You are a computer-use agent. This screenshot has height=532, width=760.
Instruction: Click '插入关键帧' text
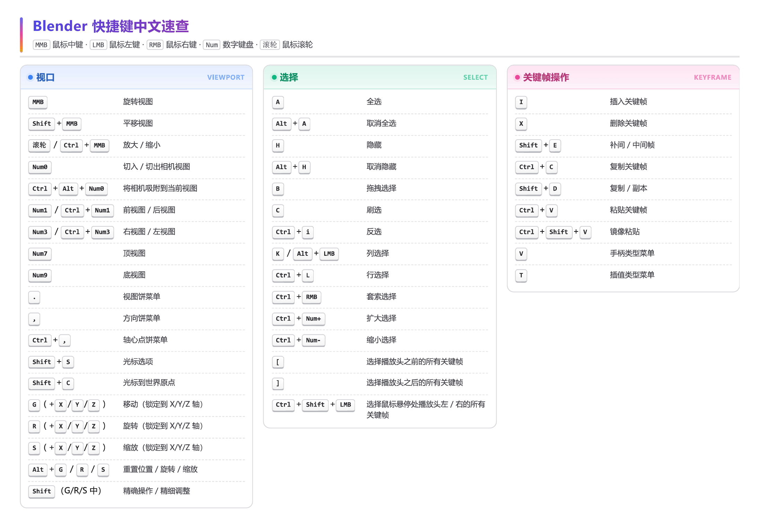click(629, 102)
